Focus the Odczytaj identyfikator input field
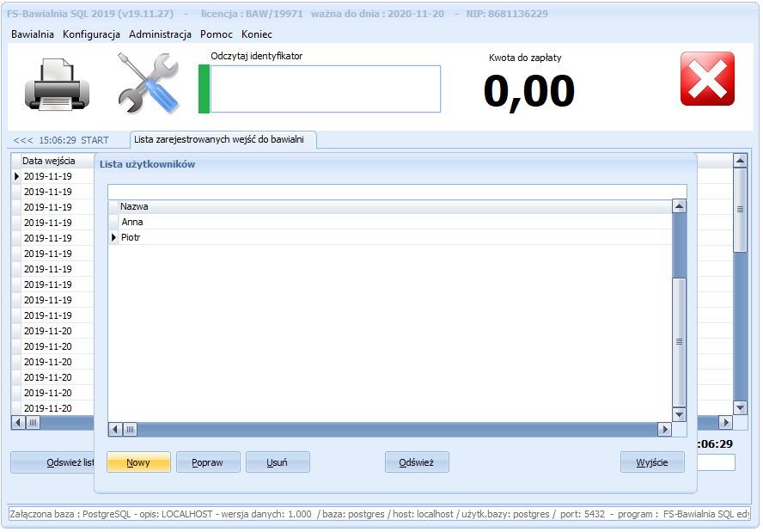The image size is (763, 532). (x=326, y=89)
